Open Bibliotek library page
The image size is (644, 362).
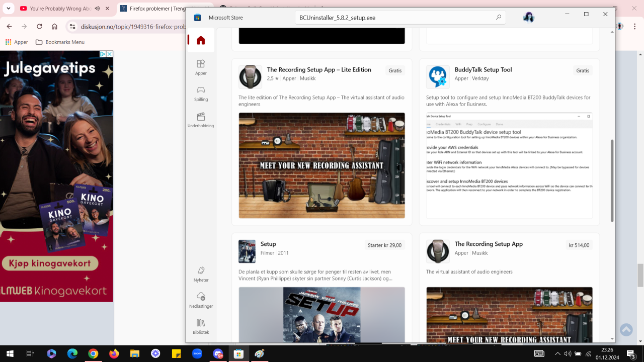click(x=201, y=326)
